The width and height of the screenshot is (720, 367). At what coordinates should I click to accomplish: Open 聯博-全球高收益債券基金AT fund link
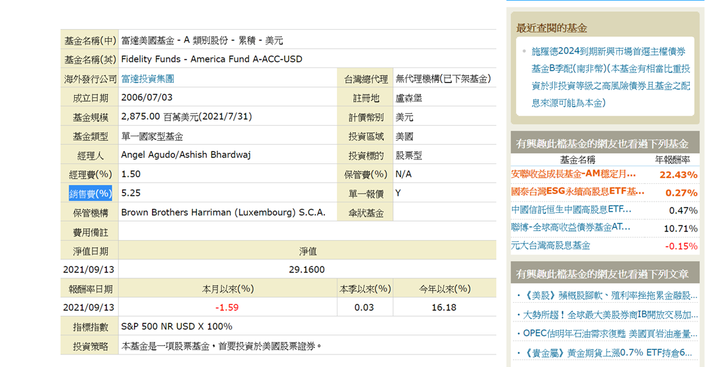(x=571, y=227)
